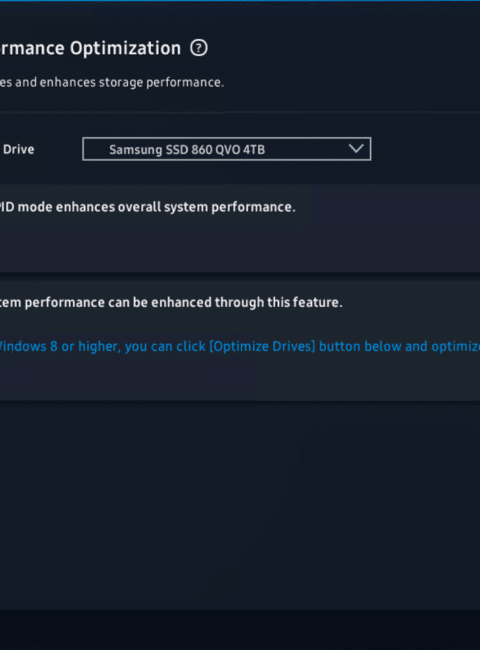Expand the drive list chevron arrow
This screenshot has height=650, width=480.
click(x=356, y=148)
